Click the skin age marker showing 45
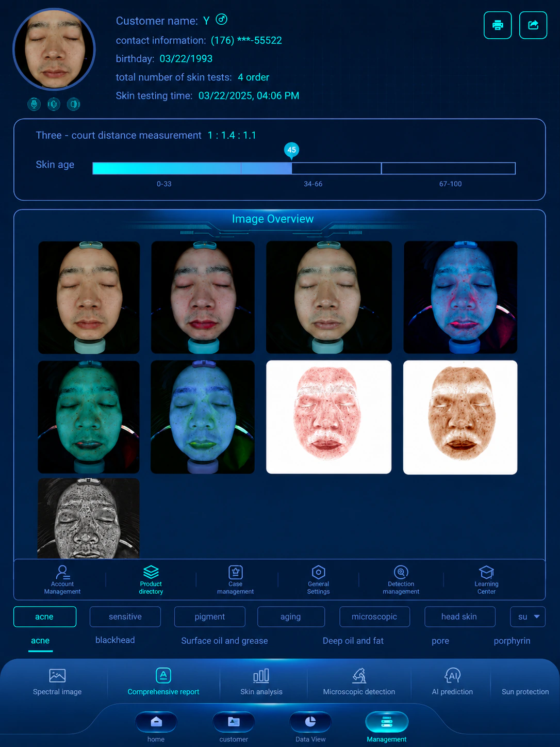The height and width of the screenshot is (747, 560). (x=292, y=150)
